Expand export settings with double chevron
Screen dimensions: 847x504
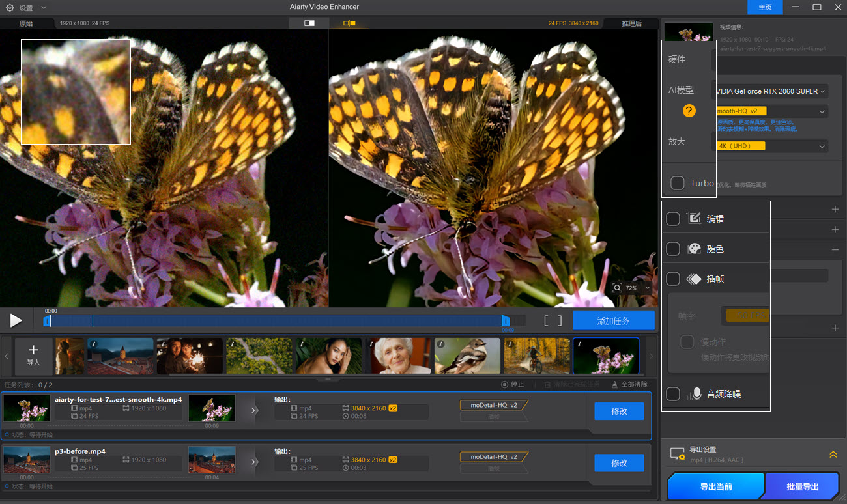pos(833,455)
